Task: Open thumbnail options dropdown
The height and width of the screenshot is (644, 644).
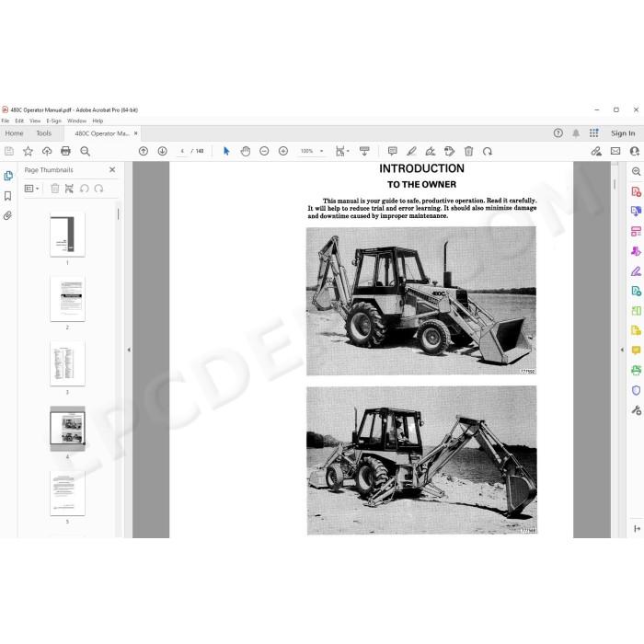Action: point(31,189)
